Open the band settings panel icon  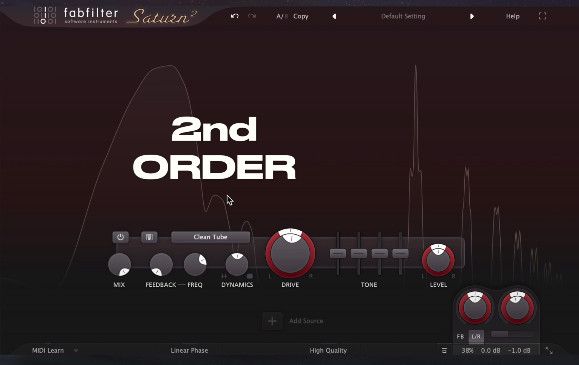(x=149, y=237)
